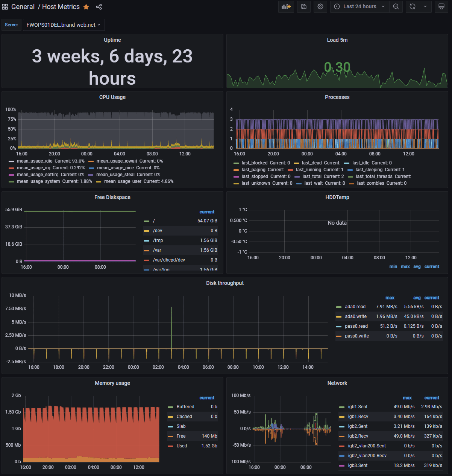Open the Network panel title menu

click(x=337, y=383)
